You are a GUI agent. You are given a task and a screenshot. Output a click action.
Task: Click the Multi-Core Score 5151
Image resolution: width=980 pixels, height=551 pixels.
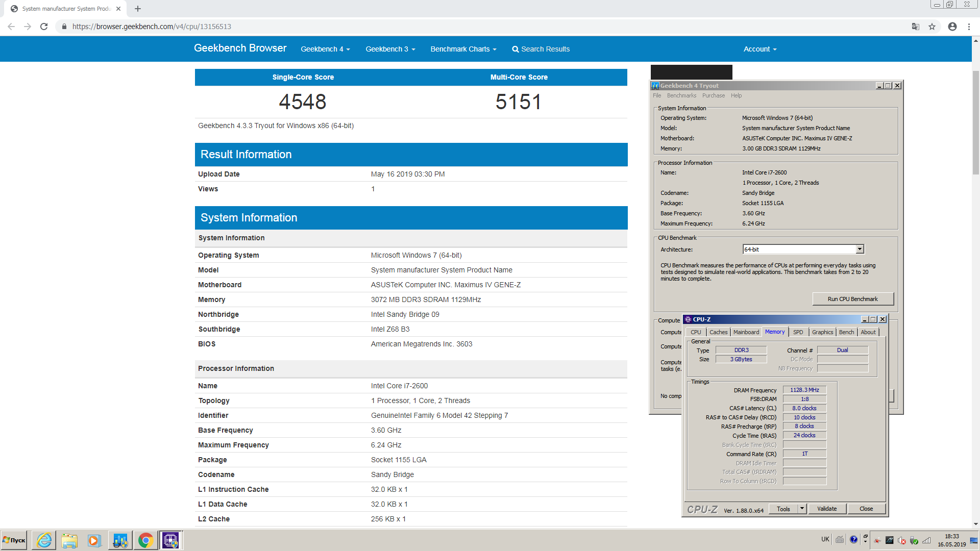[x=519, y=102]
